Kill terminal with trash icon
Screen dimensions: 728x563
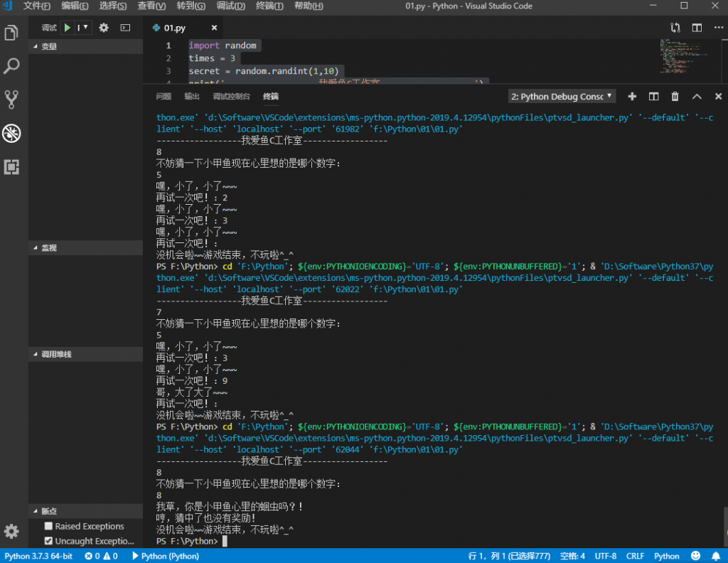(x=675, y=96)
